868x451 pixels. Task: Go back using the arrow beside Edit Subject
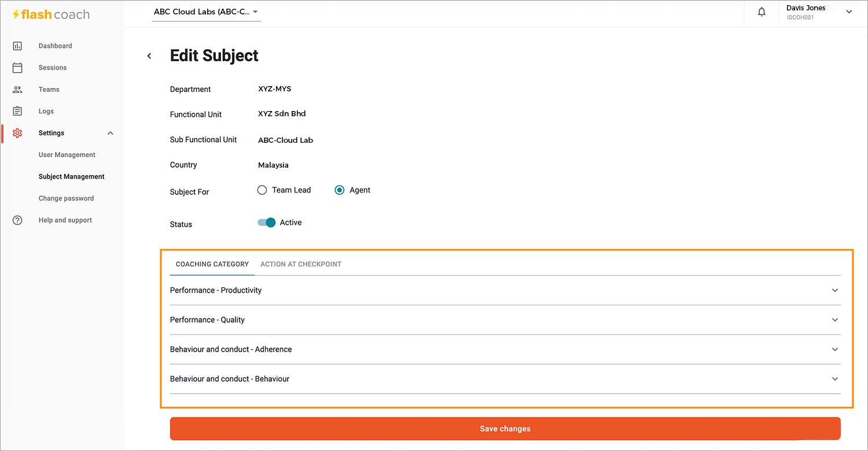(149, 56)
